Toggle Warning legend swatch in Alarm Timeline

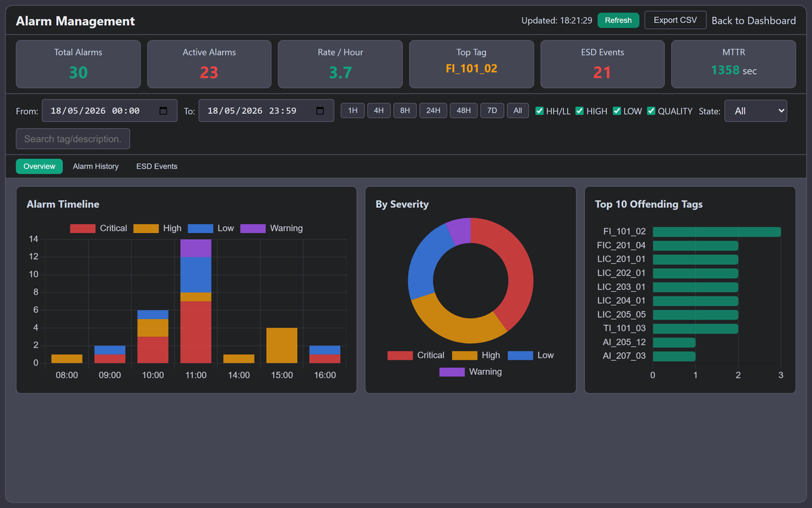pyautogui.click(x=253, y=228)
